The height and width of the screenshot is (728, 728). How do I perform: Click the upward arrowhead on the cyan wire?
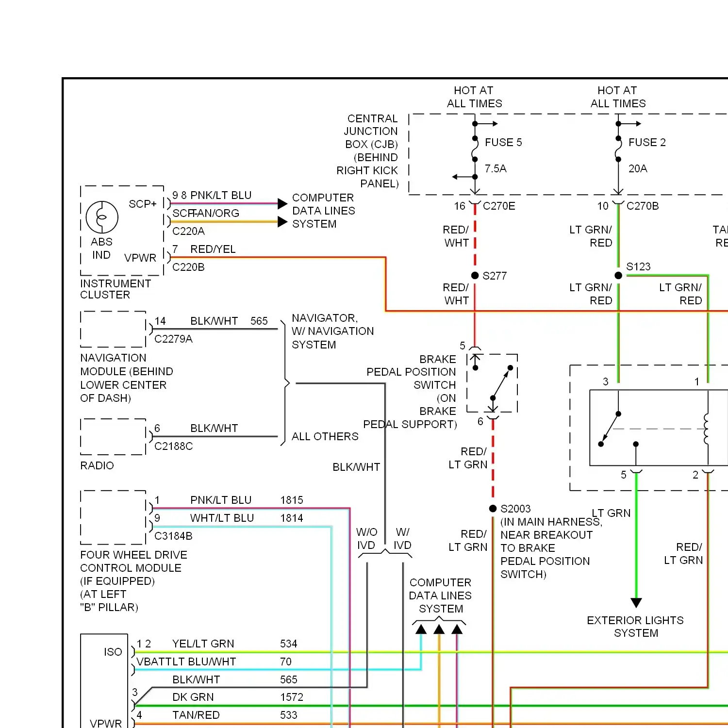[x=421, y=629]
